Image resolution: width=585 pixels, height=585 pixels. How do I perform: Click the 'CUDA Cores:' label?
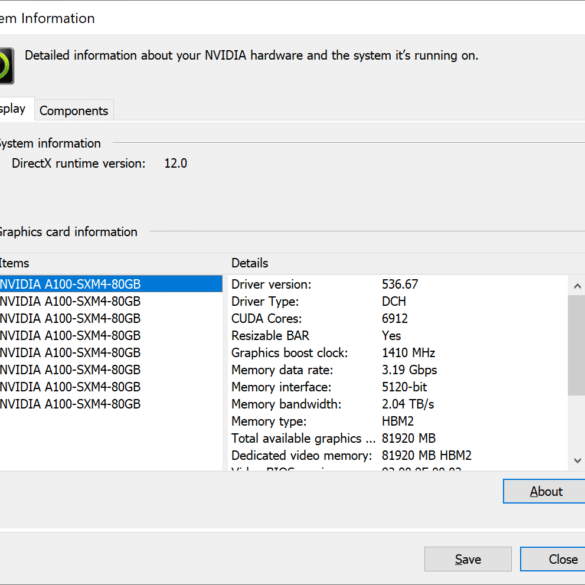click(x=266, y=319)
